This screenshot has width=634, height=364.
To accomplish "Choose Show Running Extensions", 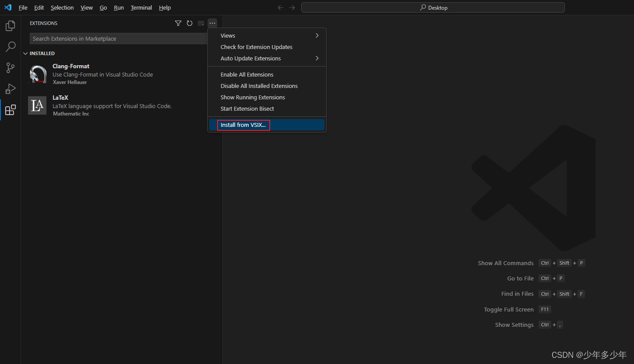I will [267, 97].
